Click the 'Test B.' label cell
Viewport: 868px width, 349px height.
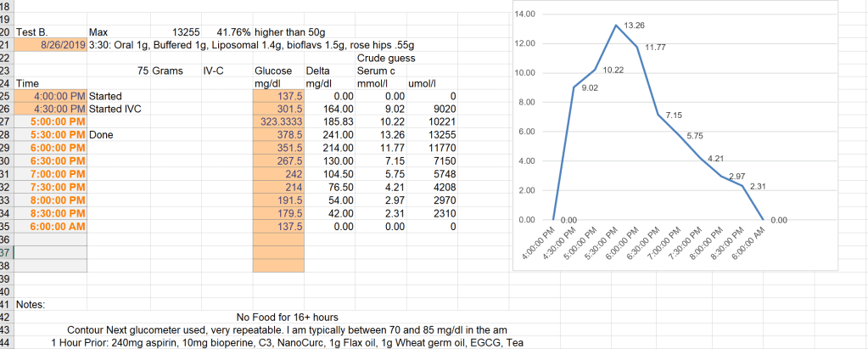(32, 31)
